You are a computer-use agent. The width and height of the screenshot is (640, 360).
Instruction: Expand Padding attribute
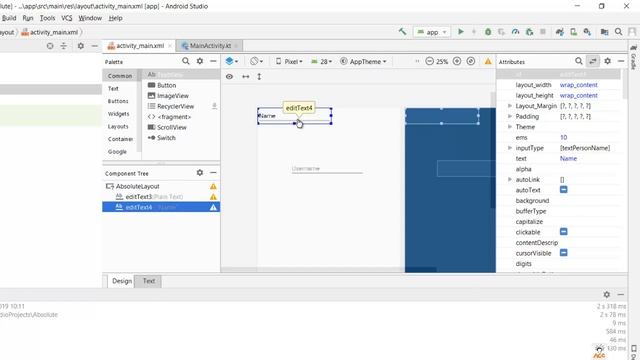click(509, 116)
